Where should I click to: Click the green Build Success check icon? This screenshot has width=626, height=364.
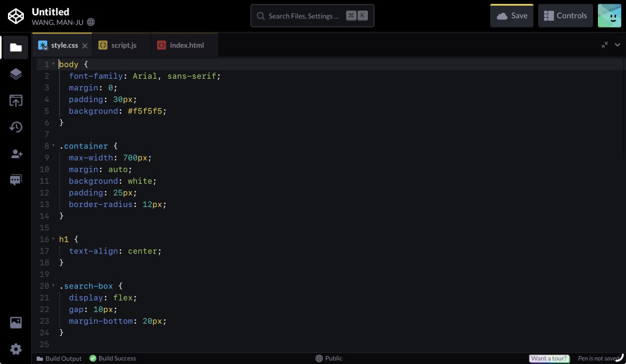[x=93, y=359]
